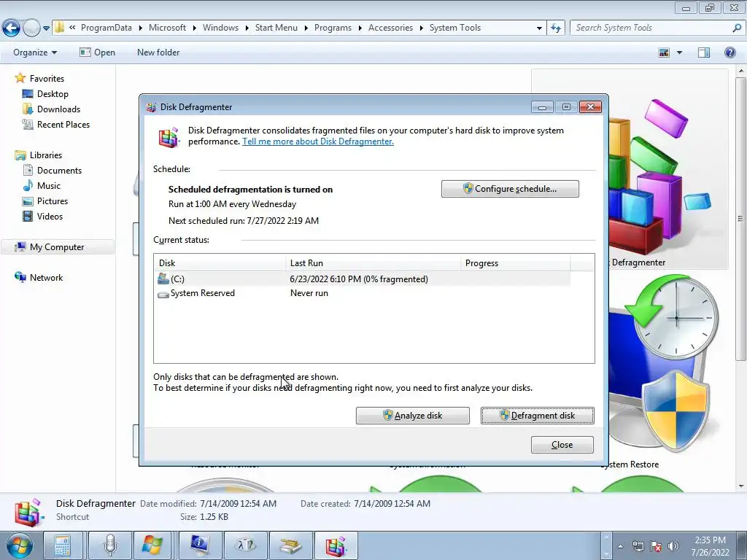The height and width of the screenshot is (560, 747).
Task: Click Accessories in the address path
Action: [391, 28]
